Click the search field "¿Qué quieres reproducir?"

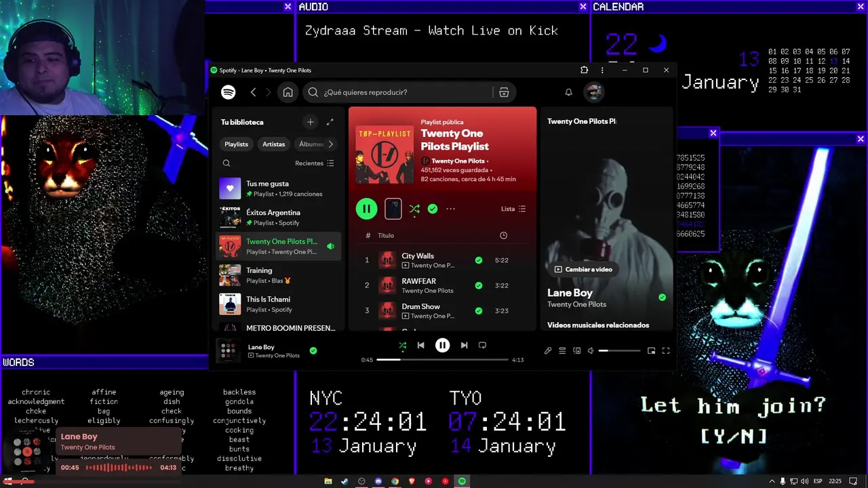399,92
